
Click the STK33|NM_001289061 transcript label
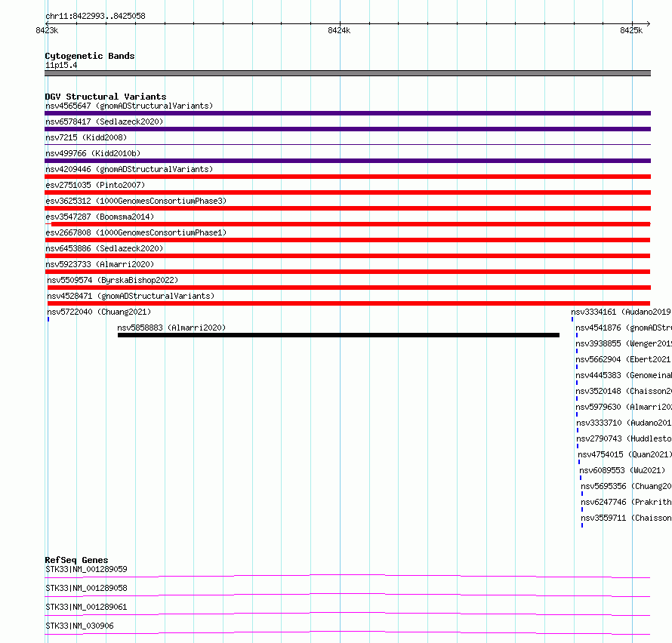pyautogui.click(x=86, y=607)
